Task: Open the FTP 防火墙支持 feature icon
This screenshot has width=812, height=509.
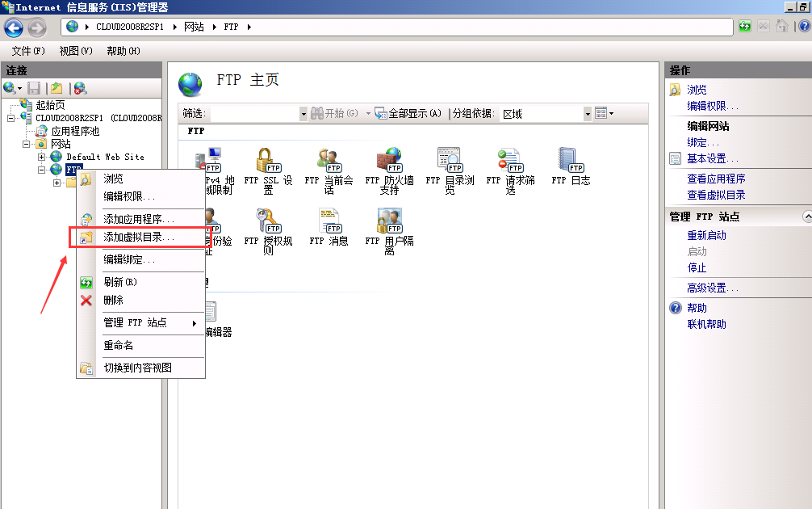Action: (389, 170)
